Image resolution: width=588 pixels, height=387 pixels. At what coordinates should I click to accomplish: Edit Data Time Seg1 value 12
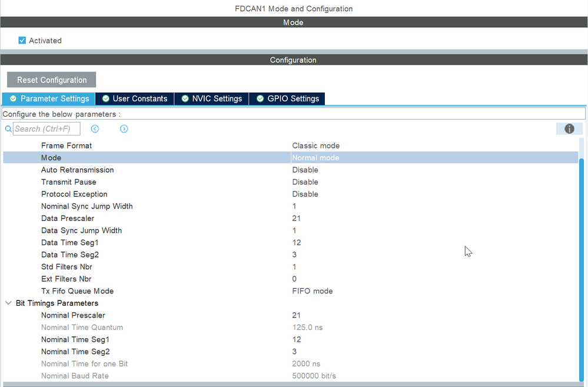(297, 243)
